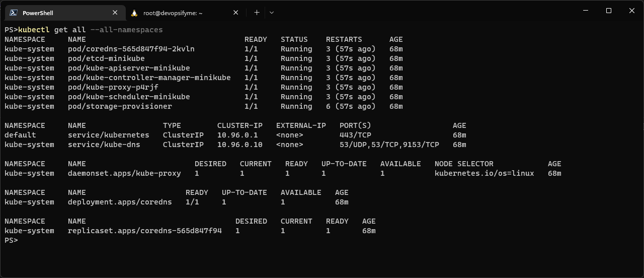The height and width of the screenshot is (278, 644).
Task: Click pod/kube-controller-manager-minikube
Action: point(149,78)
